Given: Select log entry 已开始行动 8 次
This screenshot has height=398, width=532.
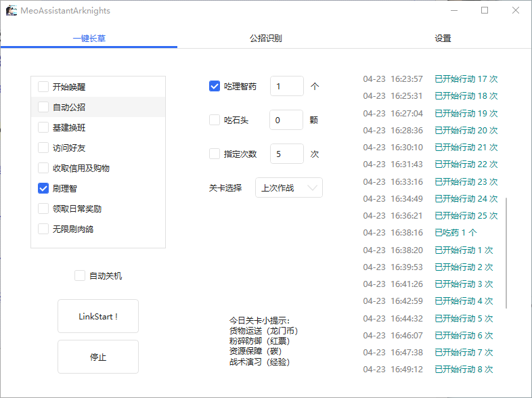Looking at the screenshot, I should click(x=464, y=369).
